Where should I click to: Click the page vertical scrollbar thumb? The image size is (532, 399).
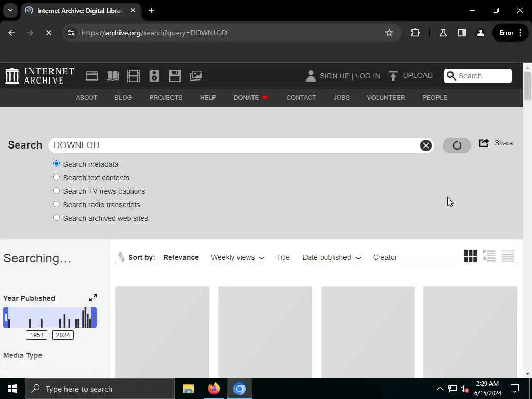527,86
